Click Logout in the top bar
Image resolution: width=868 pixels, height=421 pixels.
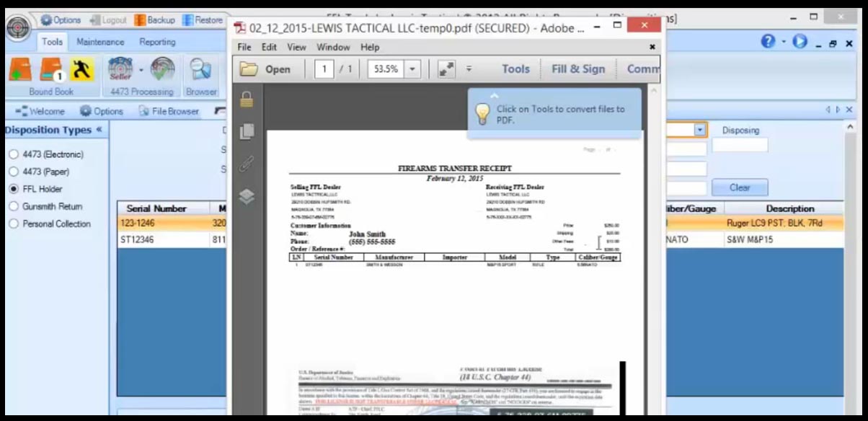[x=108, y=20]
